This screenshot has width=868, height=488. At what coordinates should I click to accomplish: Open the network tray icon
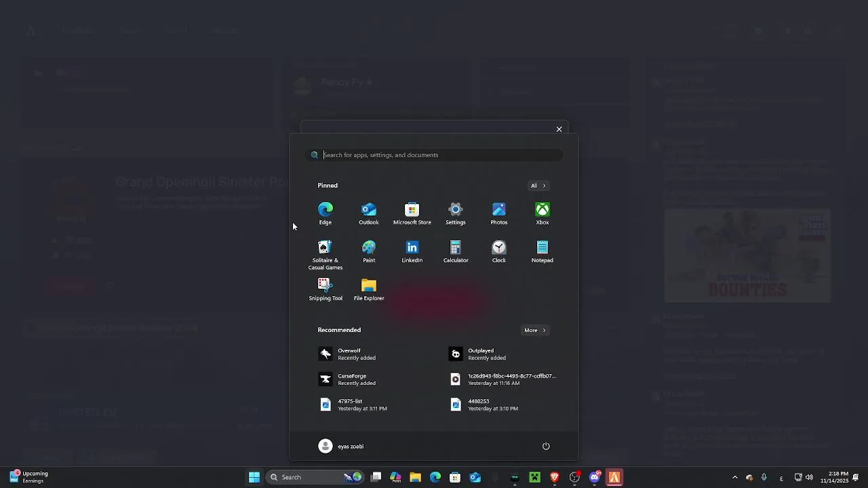(x=798, y=477)
